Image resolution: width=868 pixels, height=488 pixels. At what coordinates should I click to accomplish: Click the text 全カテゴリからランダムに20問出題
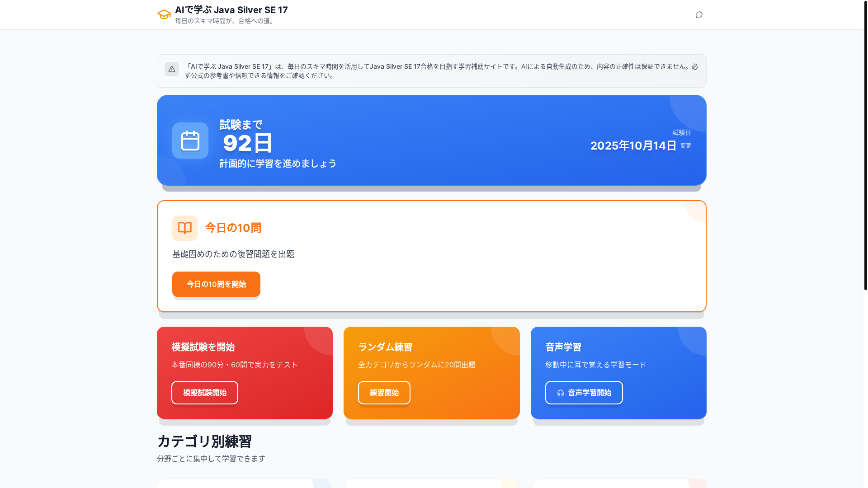(417, 365)
